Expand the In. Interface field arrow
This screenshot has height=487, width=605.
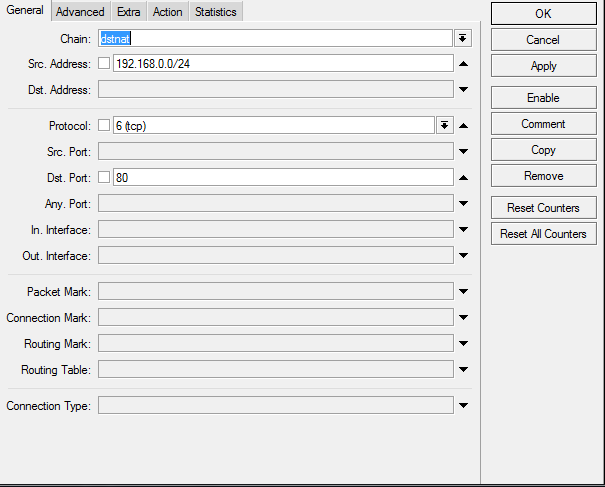pos(463,230)
